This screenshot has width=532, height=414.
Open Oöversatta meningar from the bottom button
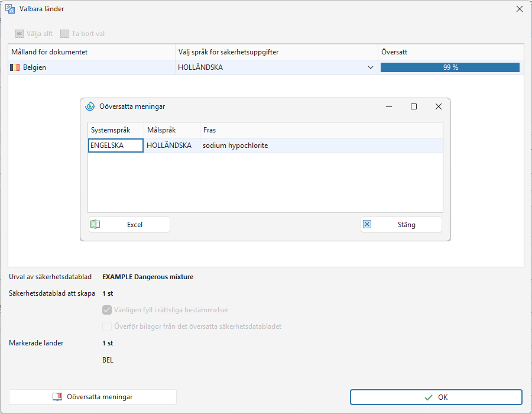93,397
